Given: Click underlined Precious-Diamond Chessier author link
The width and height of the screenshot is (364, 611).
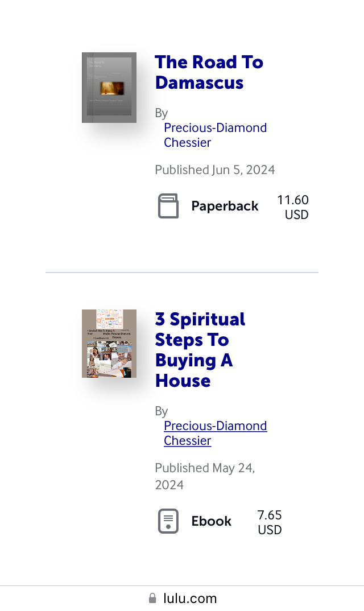Looking at the screenshot, I should 215,433.
